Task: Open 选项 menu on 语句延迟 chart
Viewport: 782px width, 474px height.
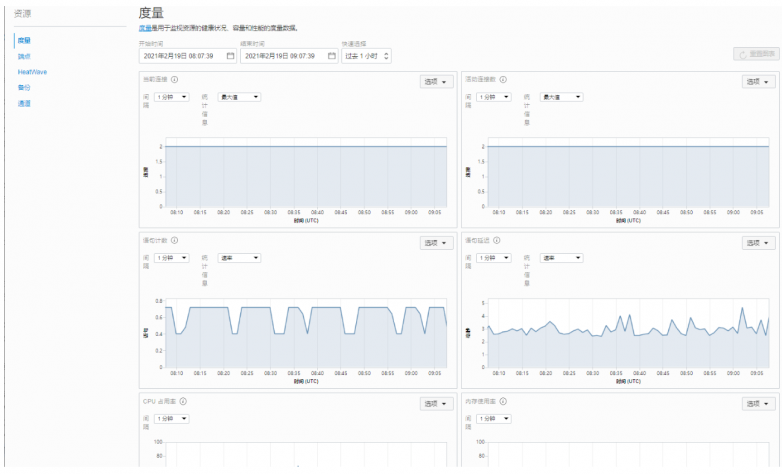Action: tap(759, 243)
